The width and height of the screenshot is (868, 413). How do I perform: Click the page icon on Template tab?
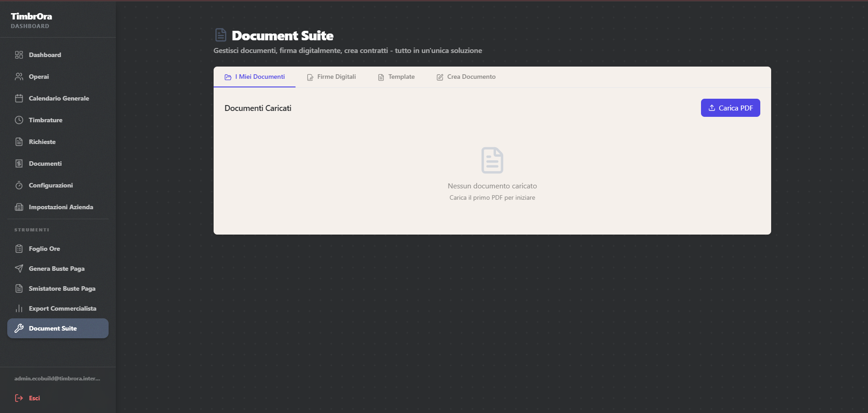381,77
